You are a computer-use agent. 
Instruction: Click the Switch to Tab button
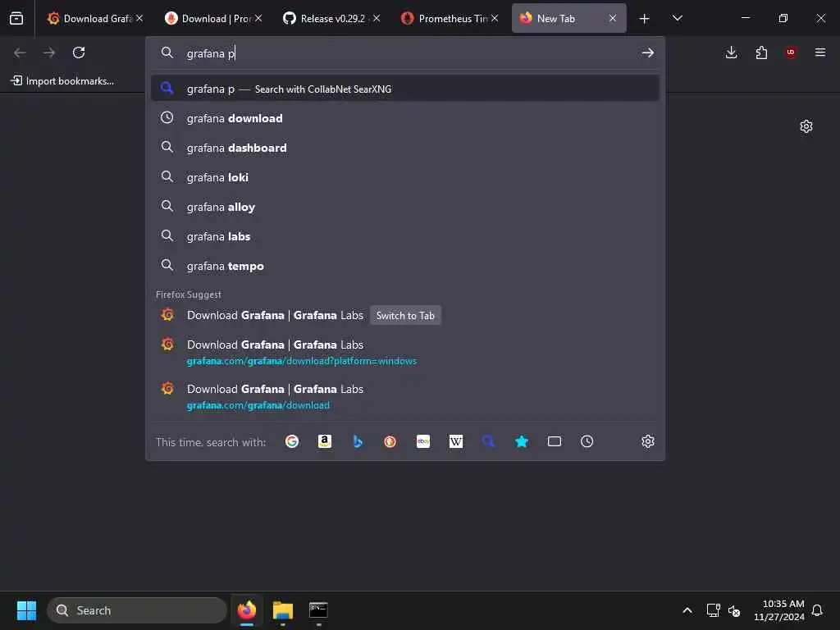tap(405, 316)
